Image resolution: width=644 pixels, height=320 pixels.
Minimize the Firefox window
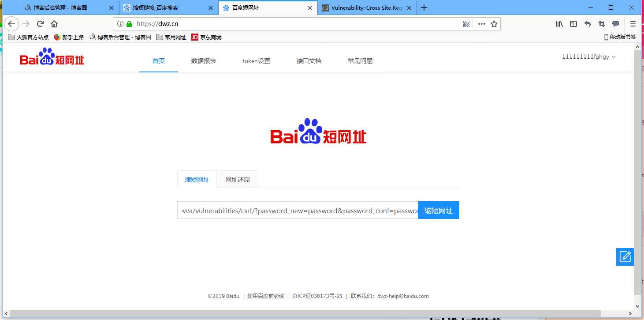tap(591, 8)
